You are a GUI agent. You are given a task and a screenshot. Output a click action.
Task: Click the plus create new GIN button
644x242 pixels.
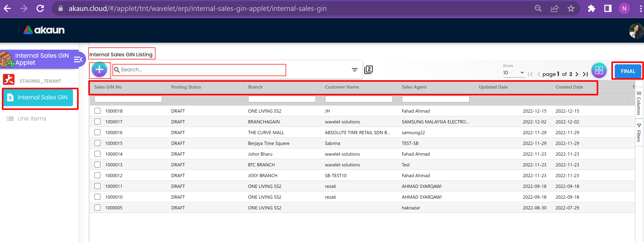[x=99, y=70]
